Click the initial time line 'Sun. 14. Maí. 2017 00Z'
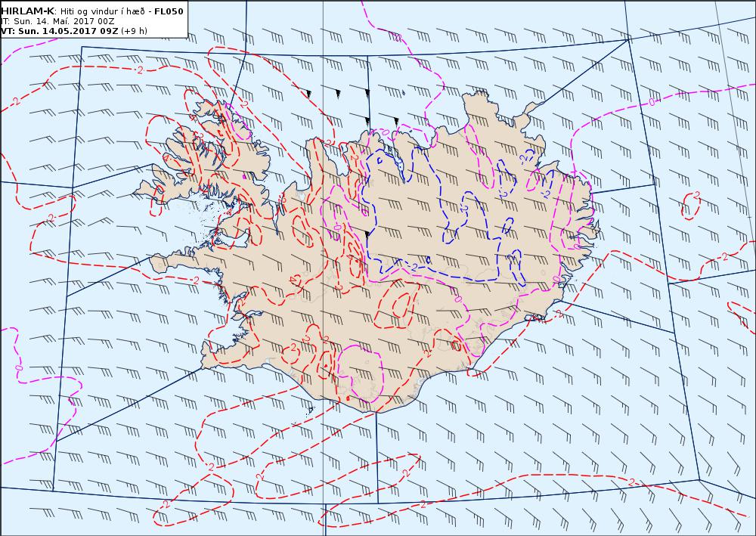The width and height of the screenshot is (756, 536). pyautogui.click(x=64, y=21)
